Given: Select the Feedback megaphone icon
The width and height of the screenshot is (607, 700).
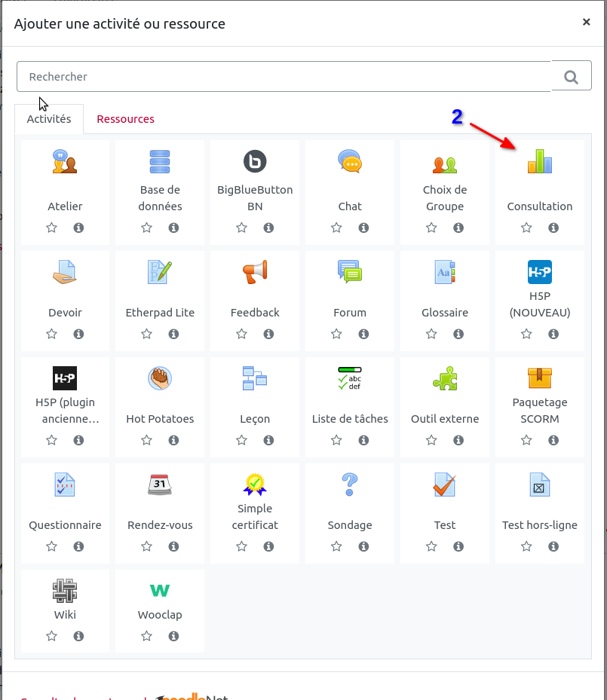Looking at the screenshot, I should [255, 271].
